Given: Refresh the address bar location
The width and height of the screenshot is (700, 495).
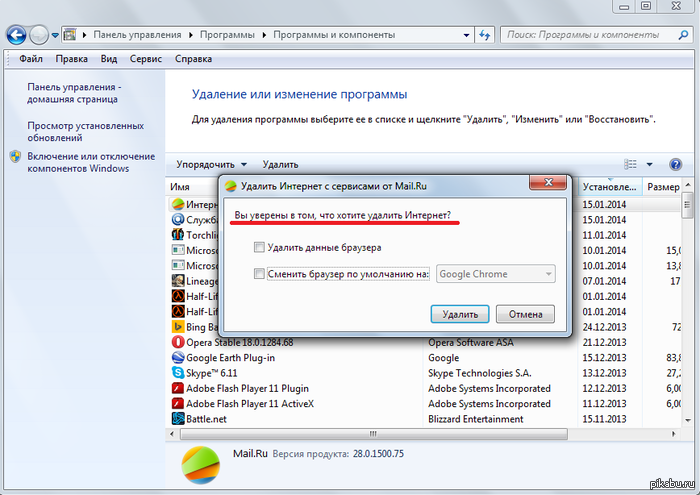Looking at the screenshot, I should [484, 35].
